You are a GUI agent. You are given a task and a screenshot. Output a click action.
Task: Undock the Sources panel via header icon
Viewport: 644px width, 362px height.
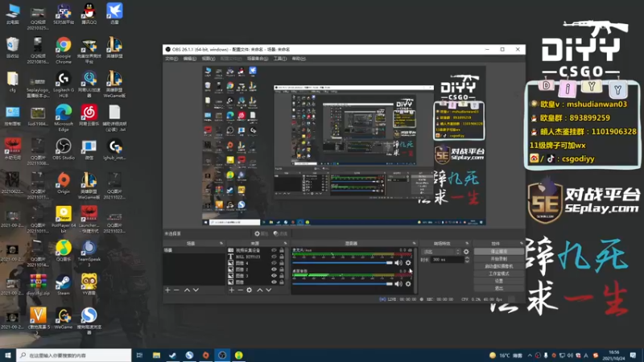286,244
